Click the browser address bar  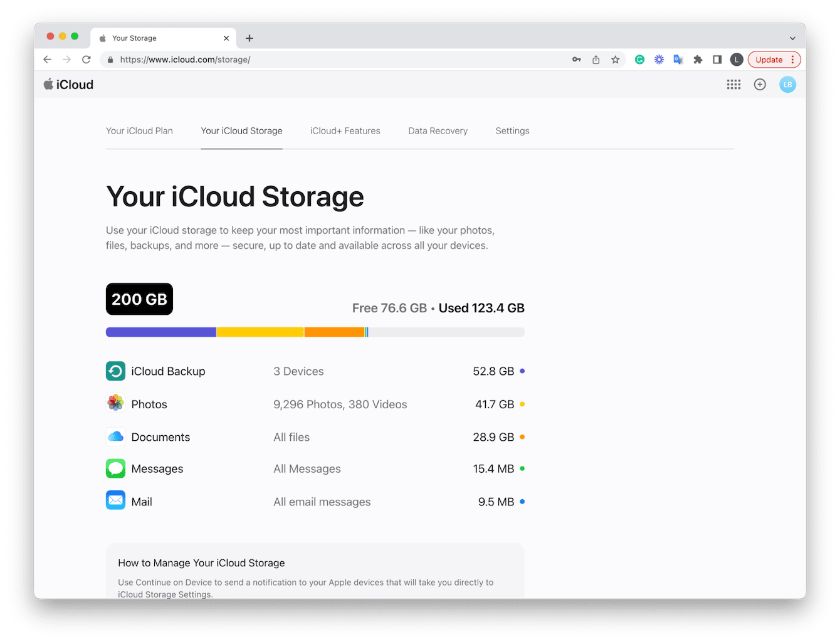(251, 60)
